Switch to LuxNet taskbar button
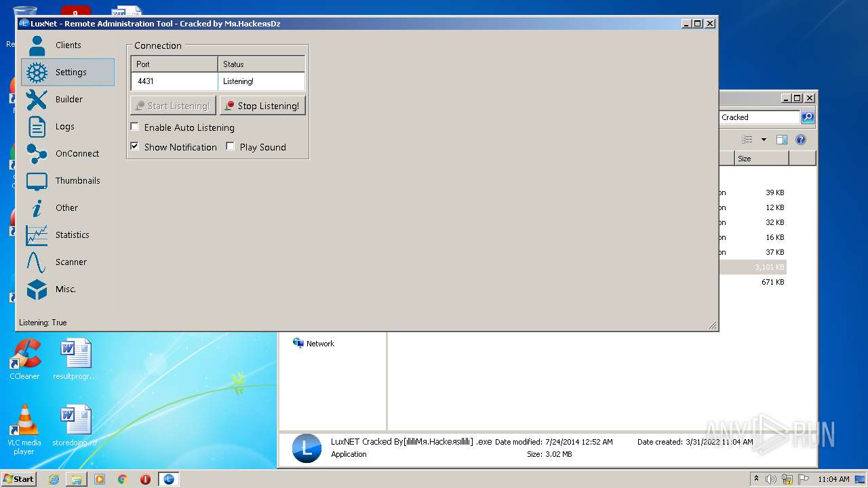The height and width of the screenshot is (488, 868). 168,479
